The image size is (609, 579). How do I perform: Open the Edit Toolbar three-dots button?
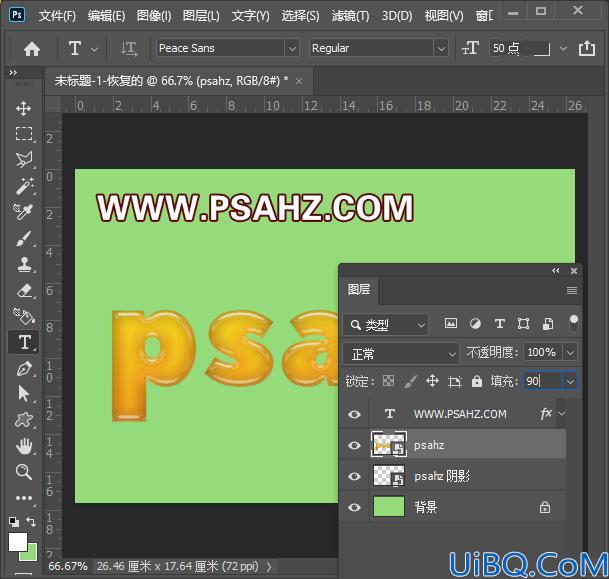coord(24,498)
